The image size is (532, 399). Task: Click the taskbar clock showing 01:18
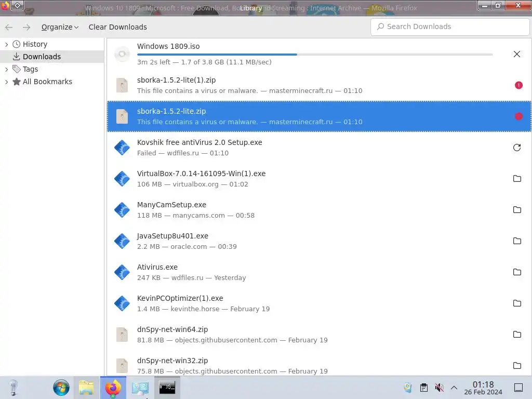[x=483, y=388]
